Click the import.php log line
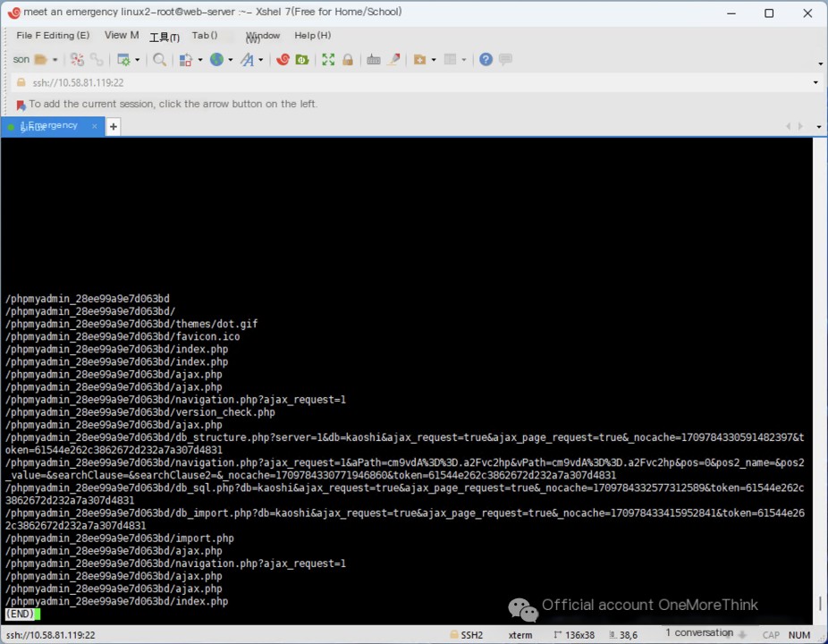 120,538
